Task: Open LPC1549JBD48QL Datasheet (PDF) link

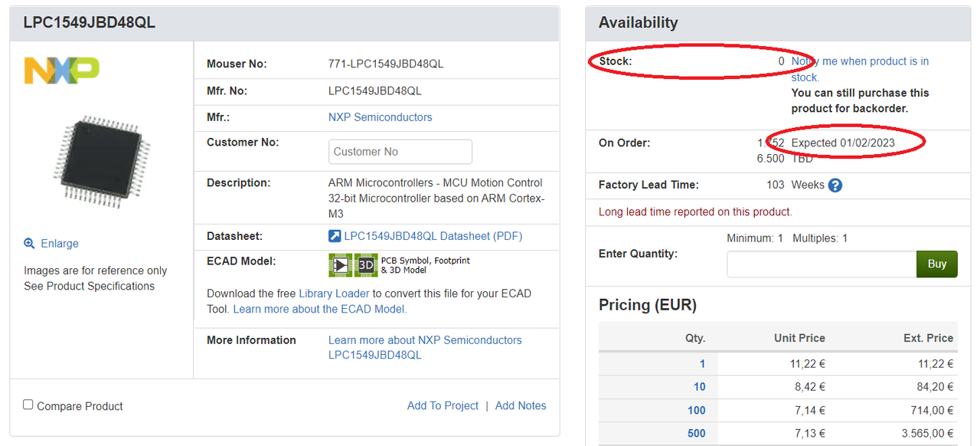Action: click(433, 236)
